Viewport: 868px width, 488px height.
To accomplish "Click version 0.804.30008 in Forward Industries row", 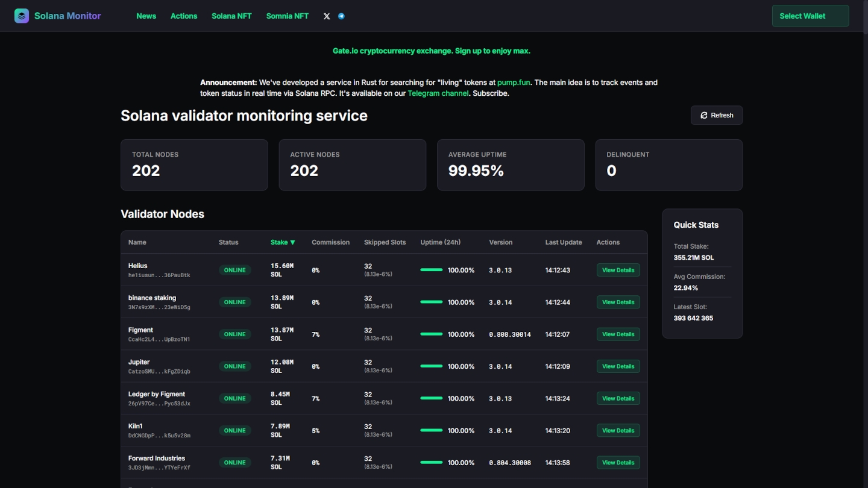I will [510, 463].
